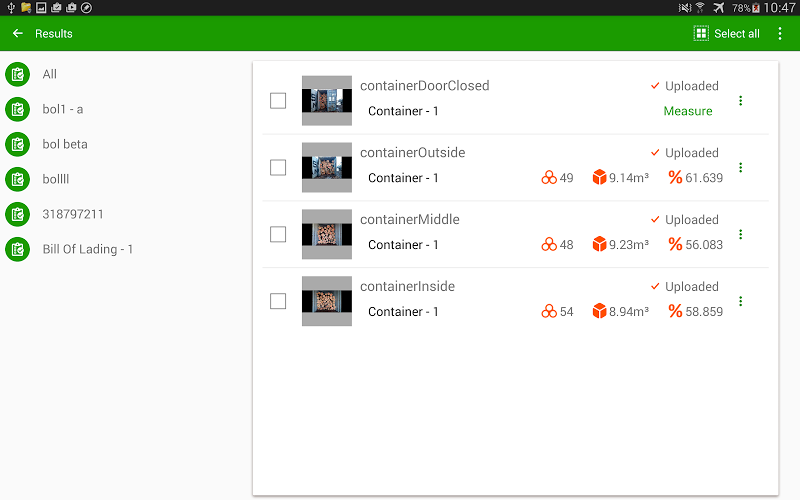Tap the percent icon for containerInside
Image resolution: width=800 pixels, height=500 pixels.
click(x=675, y=311)
